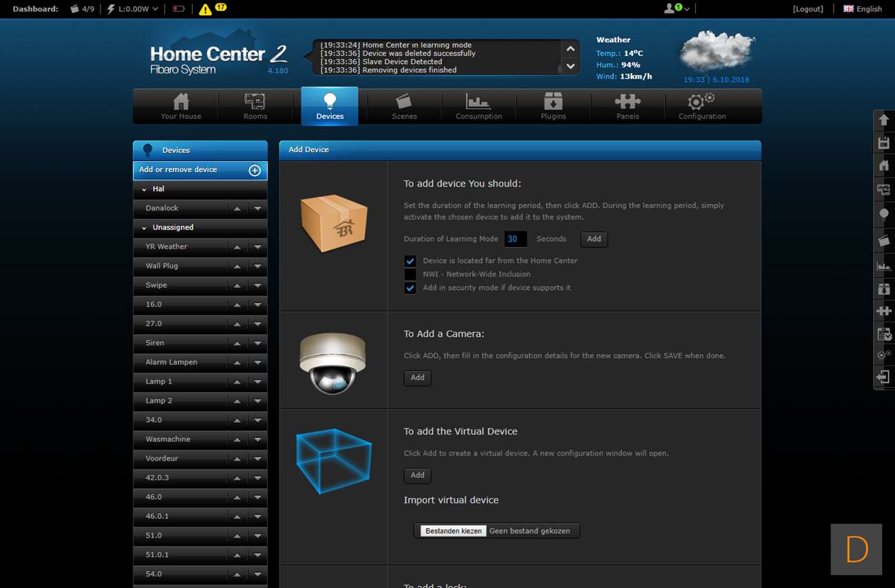Open the rooms icon in right sidebar

point(884,189)
